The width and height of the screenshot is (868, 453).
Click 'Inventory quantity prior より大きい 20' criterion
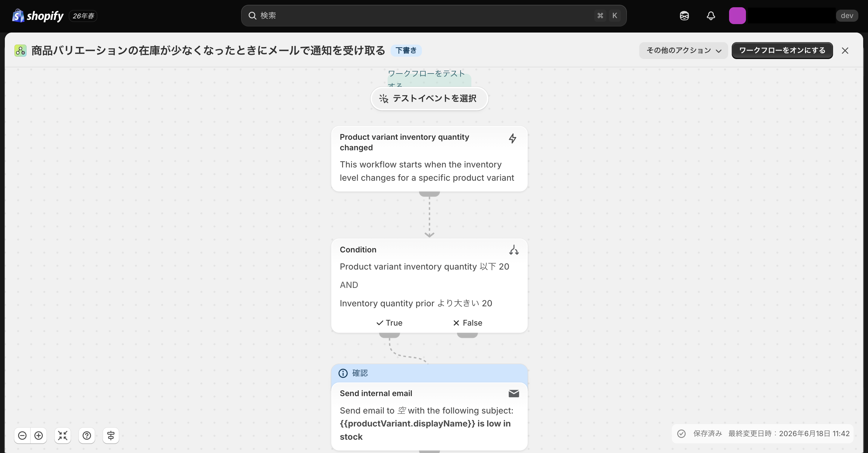pyautogui.click(x=416, y=303)
